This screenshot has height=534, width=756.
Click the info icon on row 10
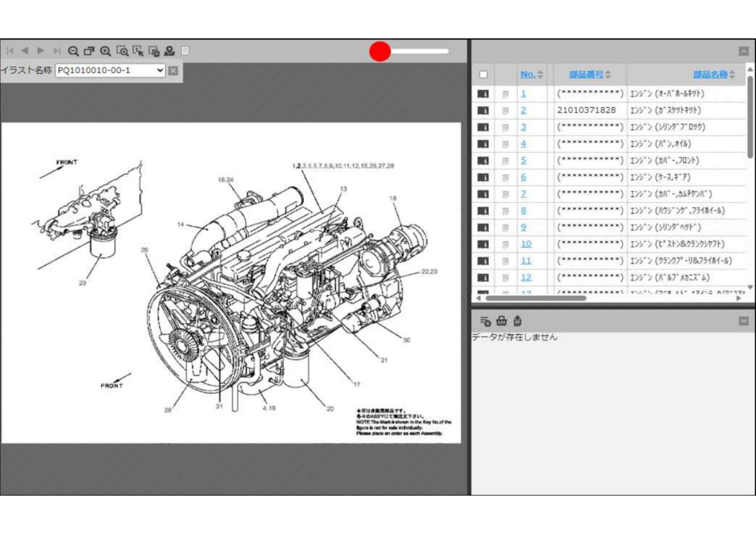pyautogui.click(x=483, y=244)
